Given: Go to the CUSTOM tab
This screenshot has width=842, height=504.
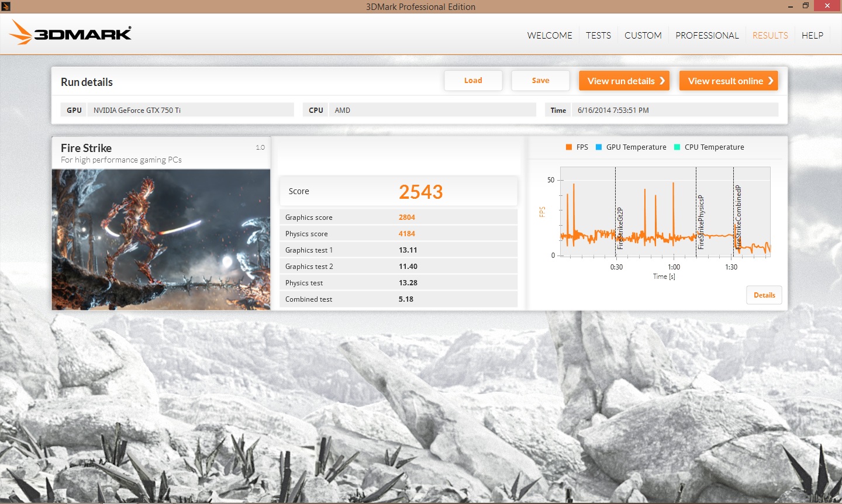Looking at the screenshot, I should pos(643,35).
